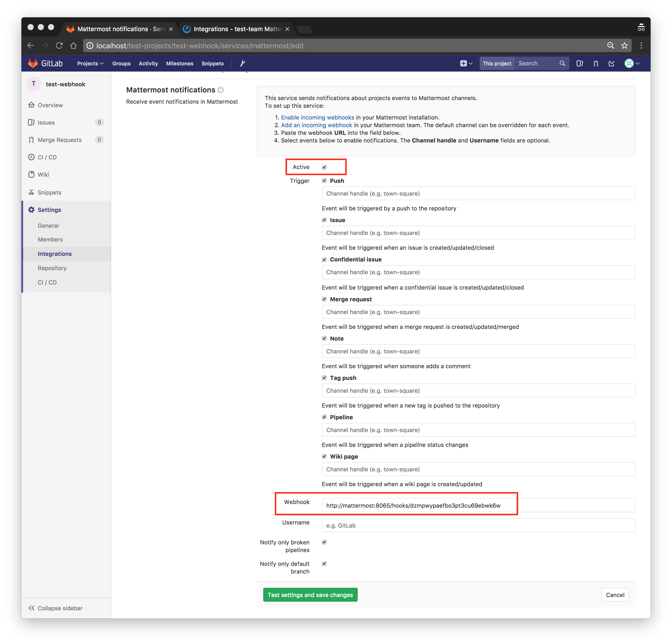
Task: Click Test settings and save changes
Action: click(x=310, y=595)
